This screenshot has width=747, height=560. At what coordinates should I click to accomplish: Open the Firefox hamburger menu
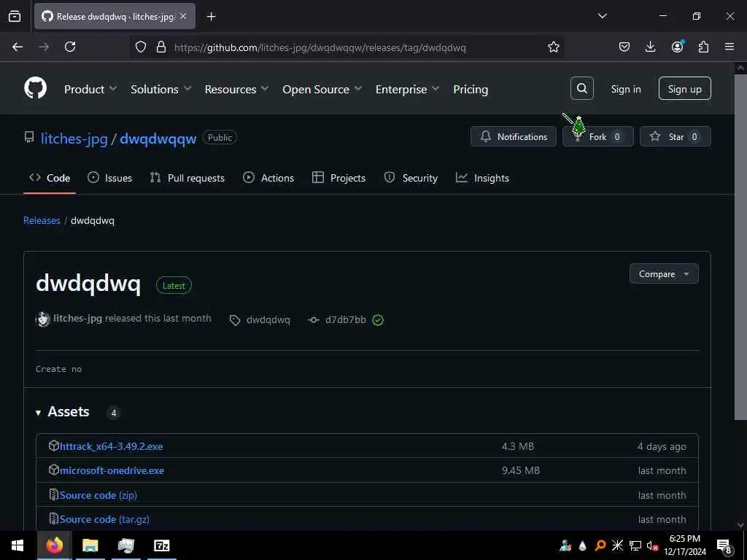729,47
